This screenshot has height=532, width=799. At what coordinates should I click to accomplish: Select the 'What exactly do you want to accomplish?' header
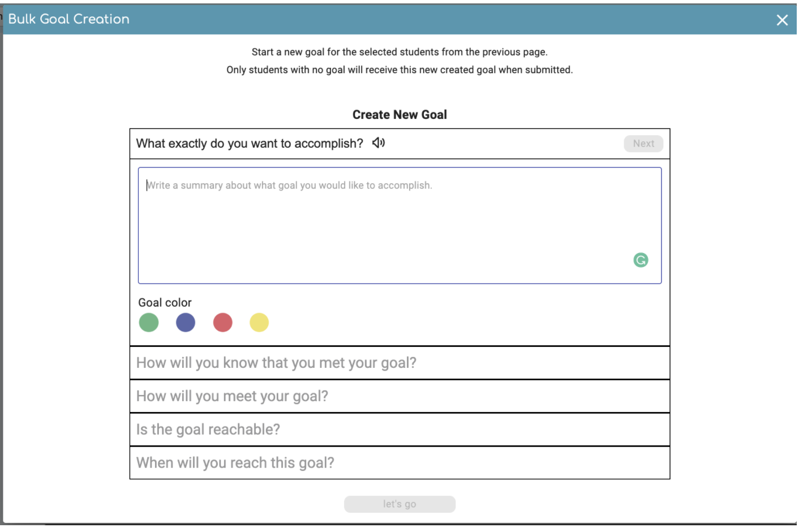249,143
